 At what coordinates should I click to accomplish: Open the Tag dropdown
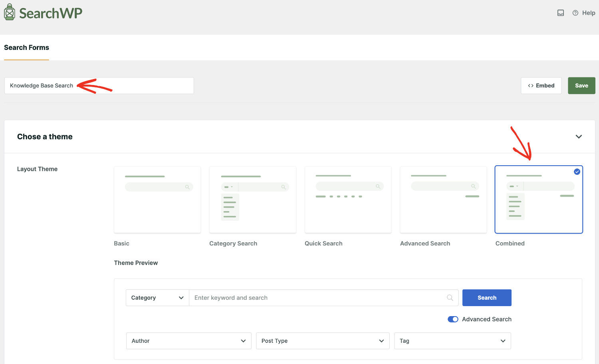(452, 340)
